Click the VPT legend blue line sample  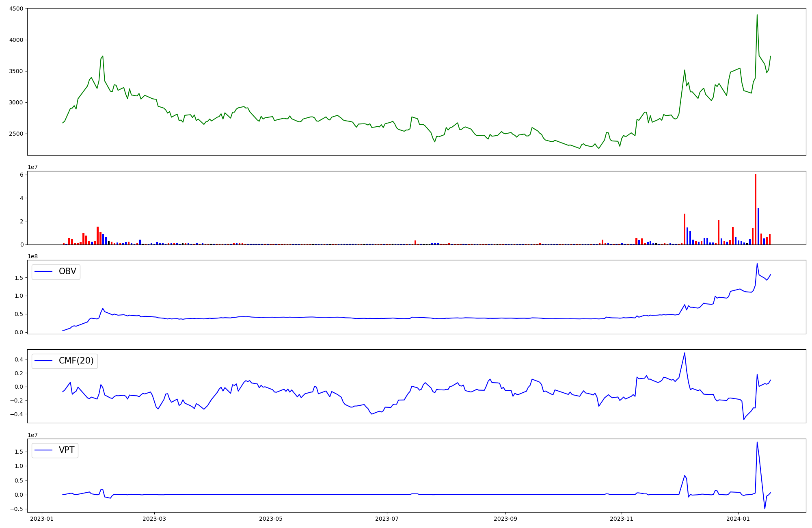point(43,450)
